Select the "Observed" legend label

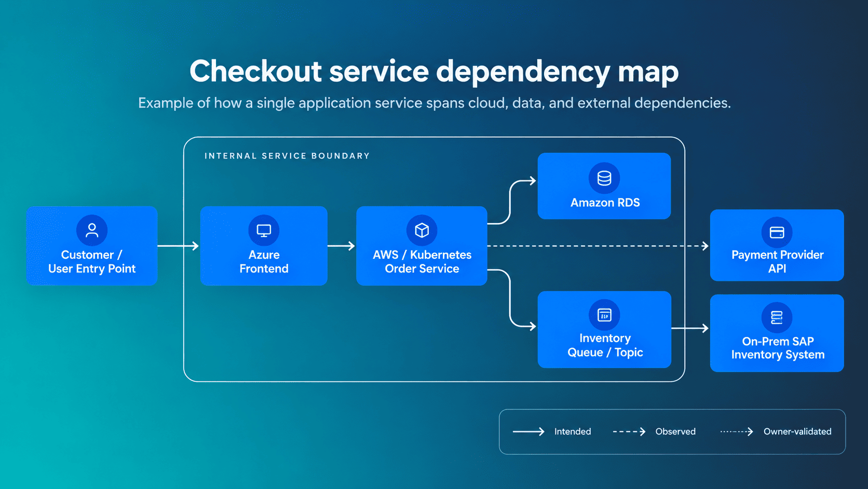675,432
